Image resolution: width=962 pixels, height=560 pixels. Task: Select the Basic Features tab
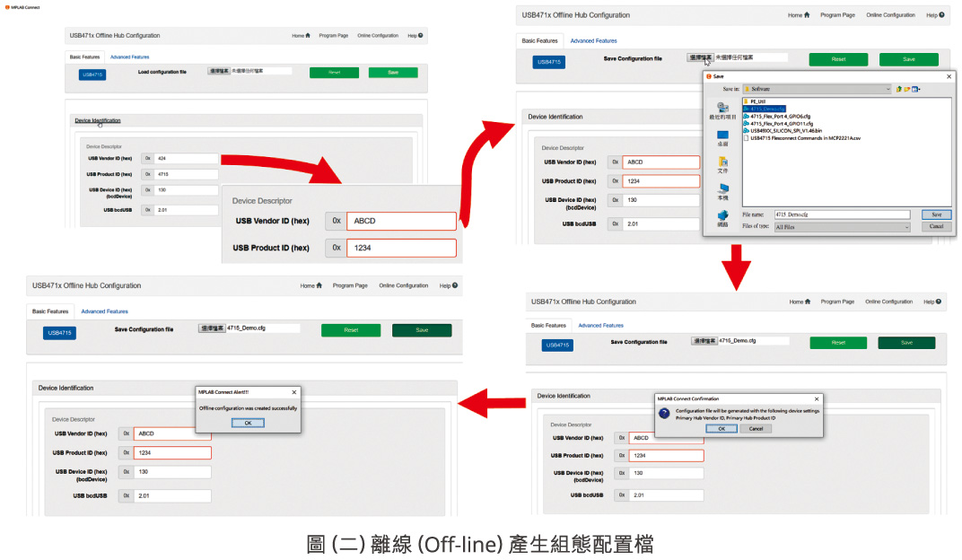coord(539,40)
